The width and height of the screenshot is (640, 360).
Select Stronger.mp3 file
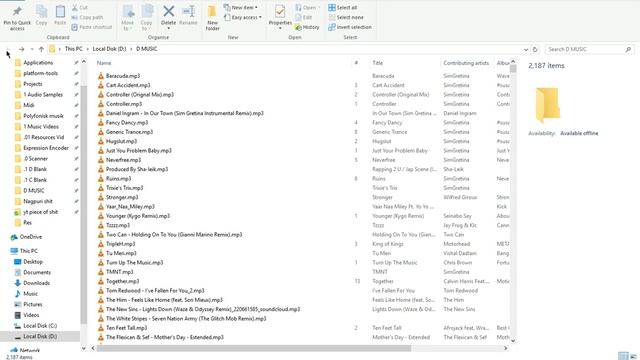122,197
